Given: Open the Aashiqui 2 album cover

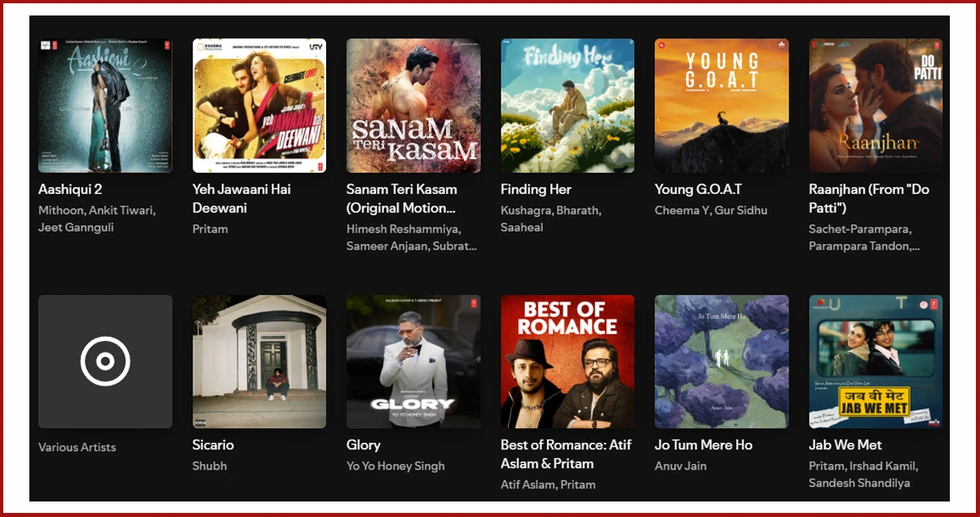Looking at the screenshot, I should pyautogui.click(x=105, y=106).
